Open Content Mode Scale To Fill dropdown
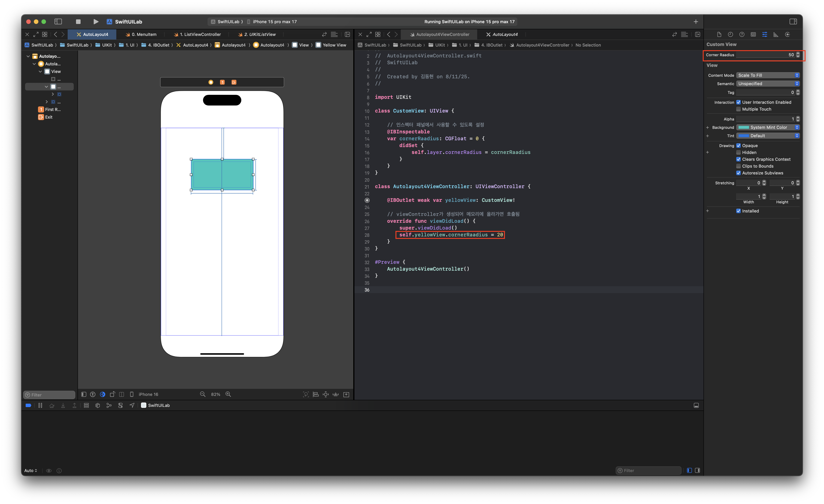The height and width of the screenshot is (504, 824). click(768, 75)
